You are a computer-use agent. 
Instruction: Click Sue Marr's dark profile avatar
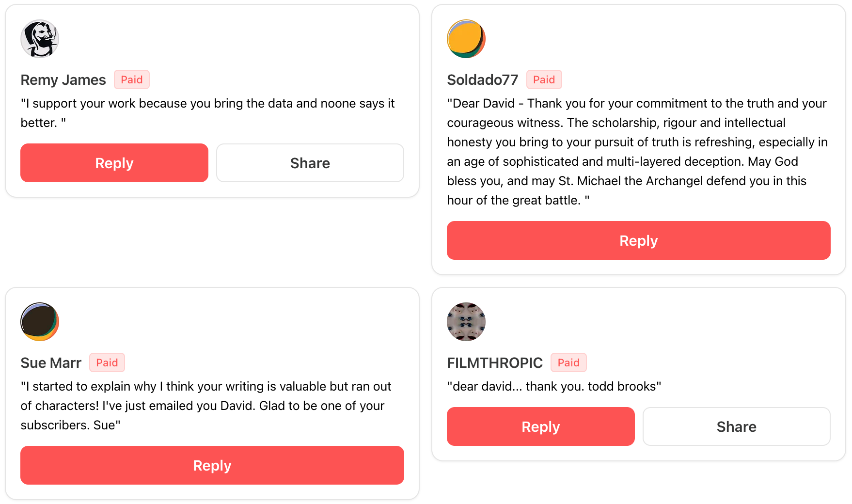pyautogui.click(x=40, y=322)
